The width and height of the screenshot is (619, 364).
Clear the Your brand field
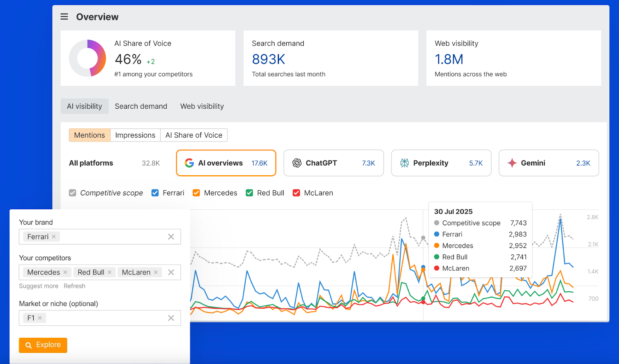(171, 237)
